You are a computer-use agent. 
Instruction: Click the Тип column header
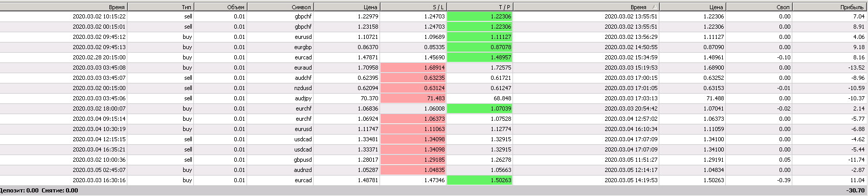pyautogui.click(x=161, y=7)
